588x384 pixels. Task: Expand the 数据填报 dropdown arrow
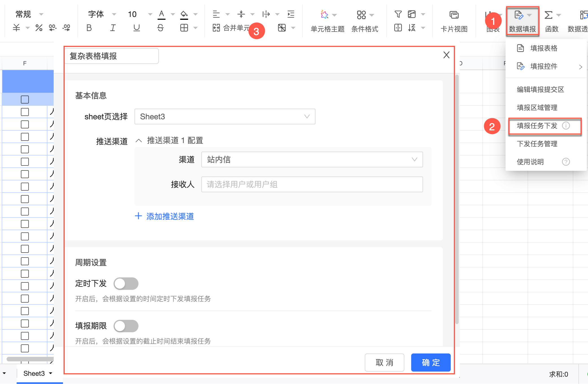(x=529, y=15)
